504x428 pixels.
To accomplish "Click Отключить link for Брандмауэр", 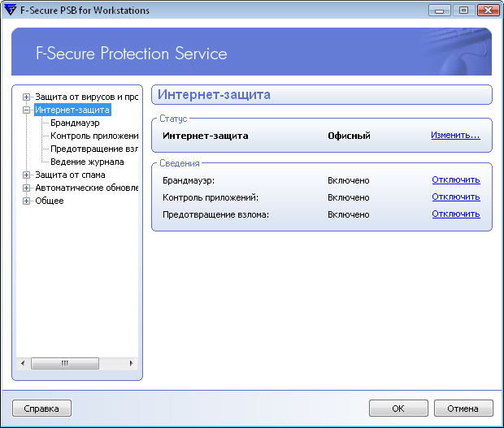I will 456,179.
